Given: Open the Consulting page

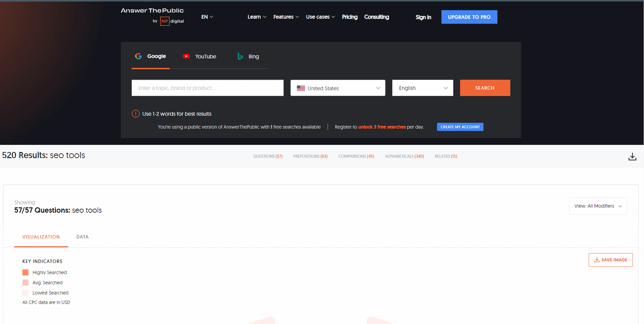Looking at the screenshot, I should [x=377, y=17].
